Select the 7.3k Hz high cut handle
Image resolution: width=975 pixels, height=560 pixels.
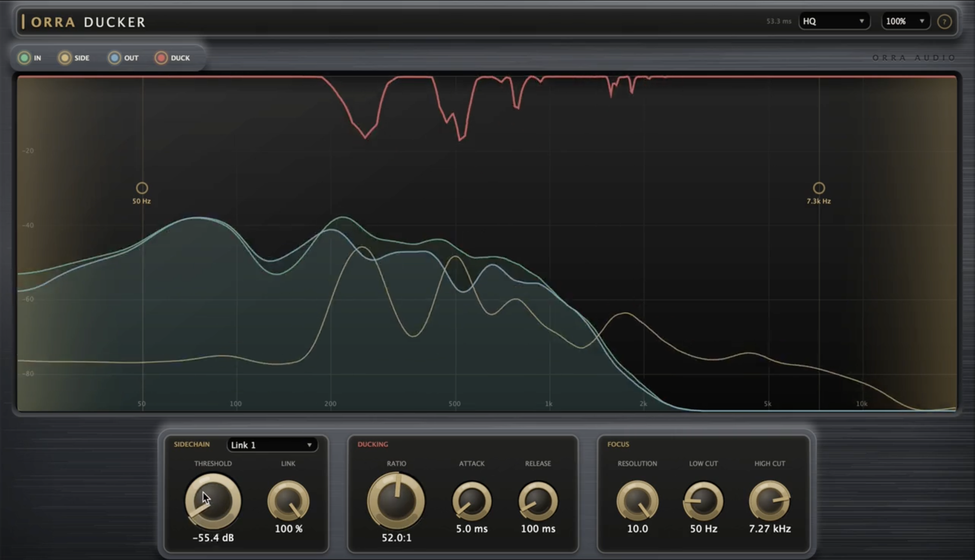(x=818, y=188)
